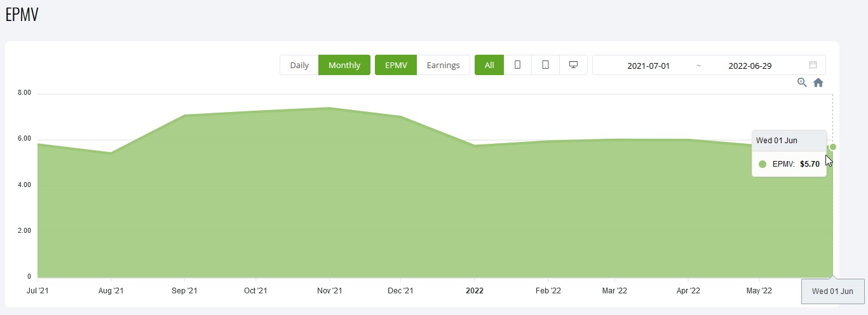Edit start date 2021-07-01
The width and height of the screenshot is (868, 315).
point(648,66)
